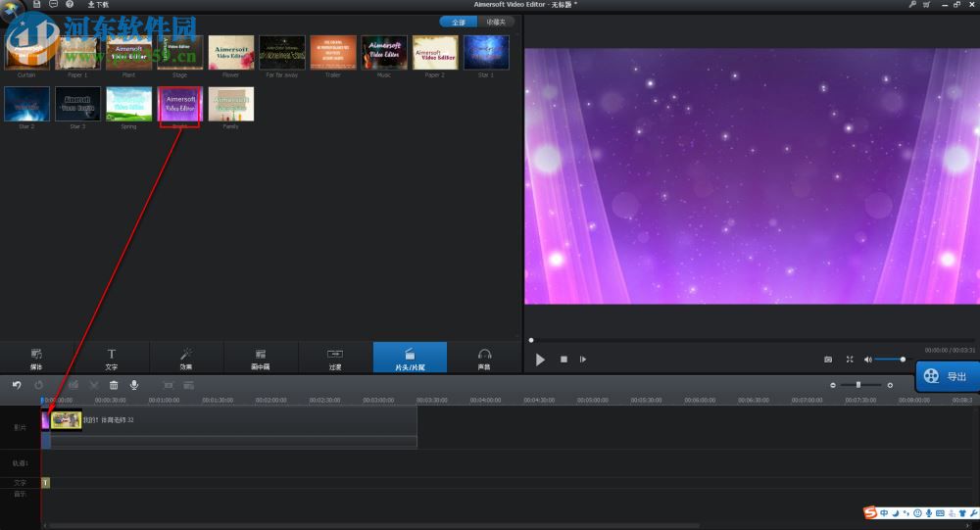Play the preview video
Image resolution: width=980 pixels, height=530 pixels.
(x=540, y=360)
